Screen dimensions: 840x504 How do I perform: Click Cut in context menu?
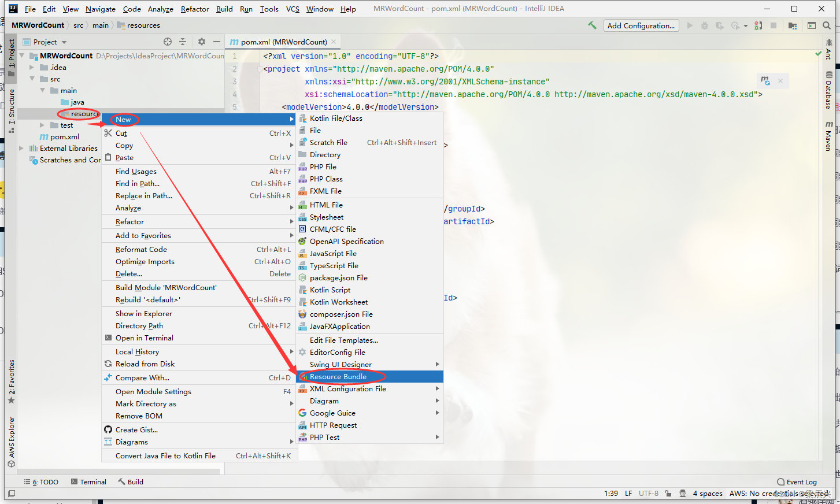point(198,133)
